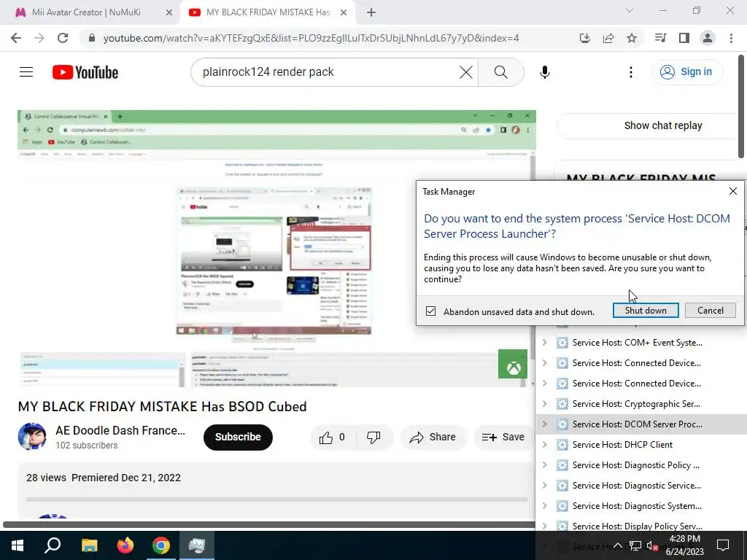Click the install app icon in address bar
Screen dimensions: 747x560
585,38
